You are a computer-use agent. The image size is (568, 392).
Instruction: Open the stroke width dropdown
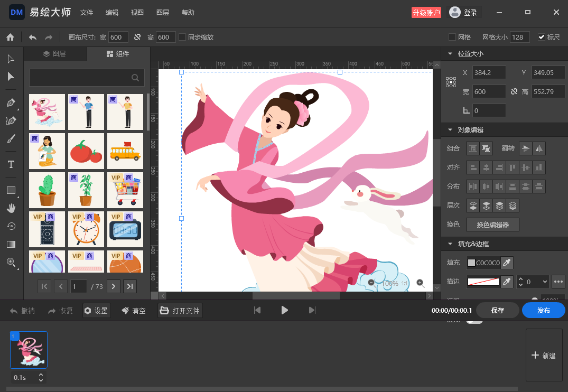coord(544,282)
